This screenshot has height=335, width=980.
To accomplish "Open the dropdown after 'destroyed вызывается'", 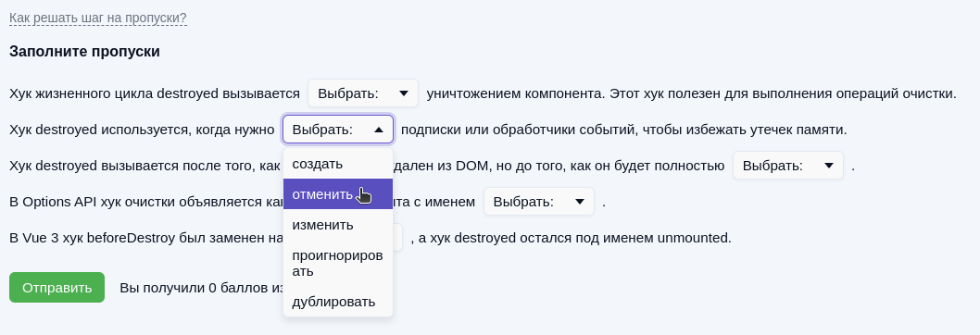I will pyautogui.click(x=363, y=93).
